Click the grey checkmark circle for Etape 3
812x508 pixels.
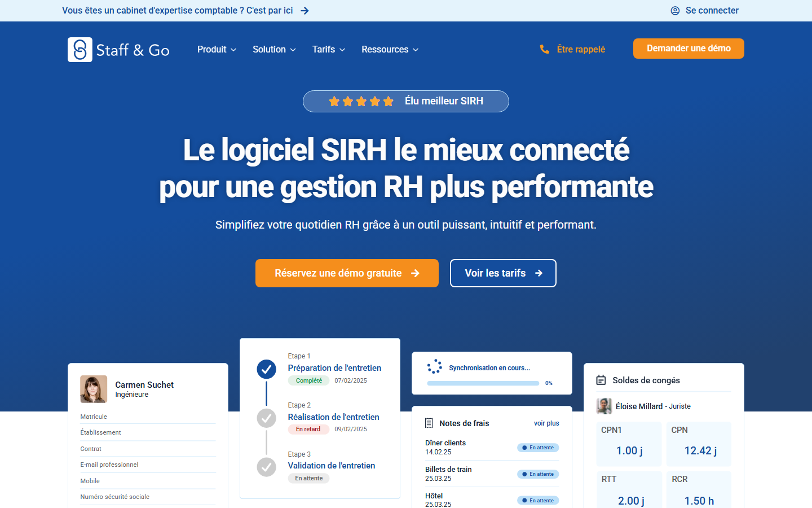pos(266,467)
